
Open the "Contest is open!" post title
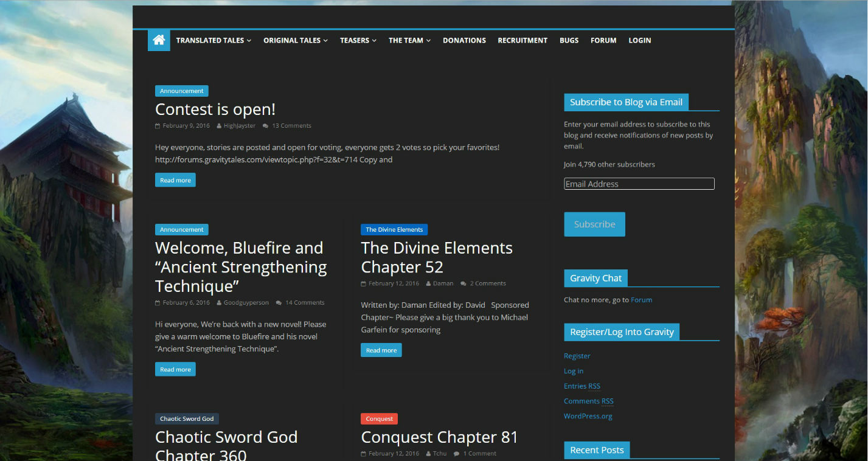215,109
